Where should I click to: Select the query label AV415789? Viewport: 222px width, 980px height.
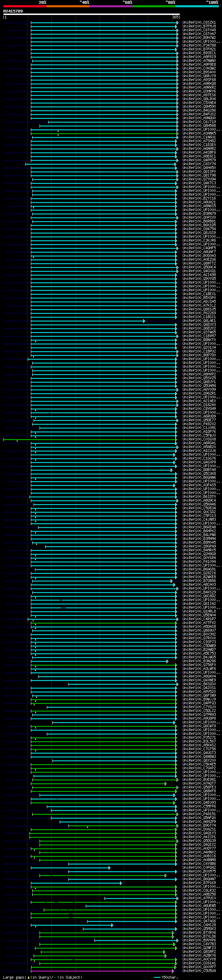click(x=13, y=11)
